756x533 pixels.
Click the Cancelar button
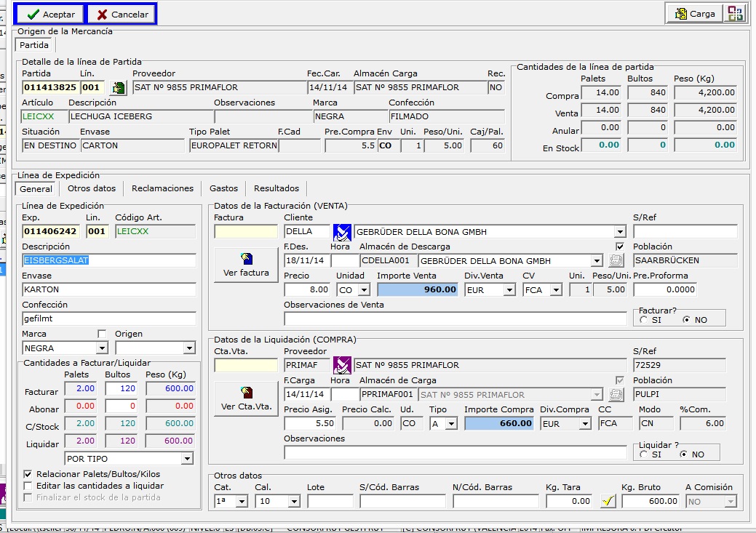point(122,14)
